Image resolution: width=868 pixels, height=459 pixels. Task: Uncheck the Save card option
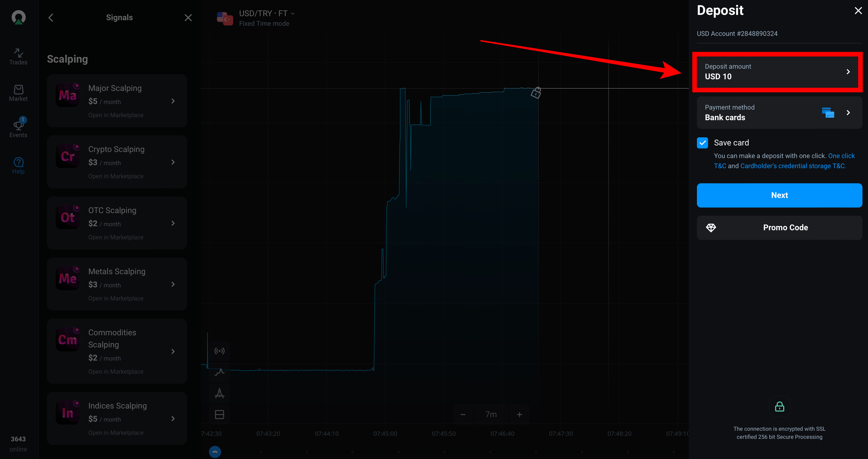pos(702,143)
